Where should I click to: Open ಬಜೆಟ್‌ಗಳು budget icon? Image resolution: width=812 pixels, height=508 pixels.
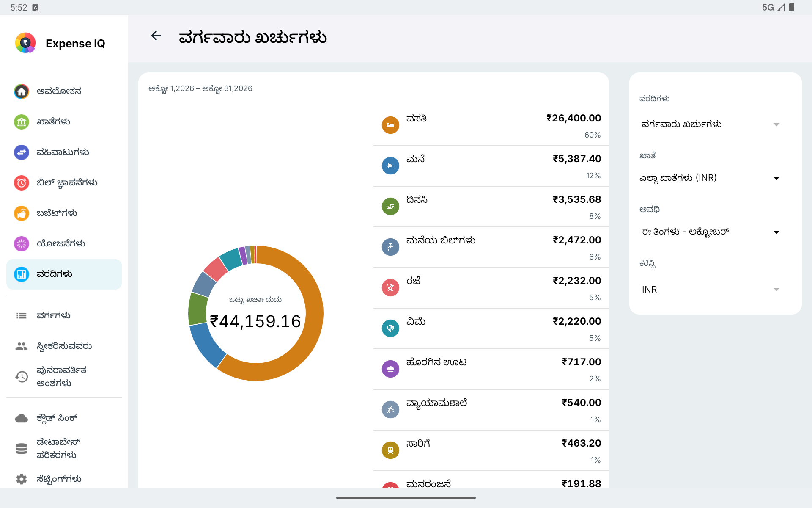click(22, 213)
